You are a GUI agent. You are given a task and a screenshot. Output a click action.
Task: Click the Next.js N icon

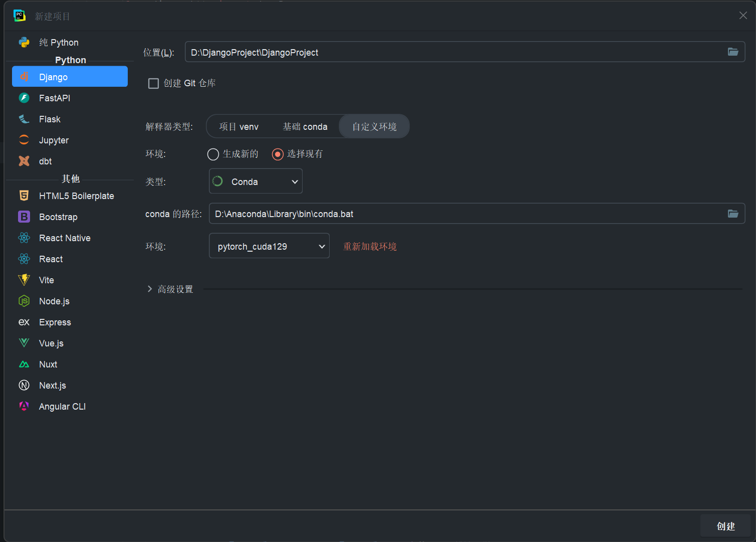click(24, 385)
